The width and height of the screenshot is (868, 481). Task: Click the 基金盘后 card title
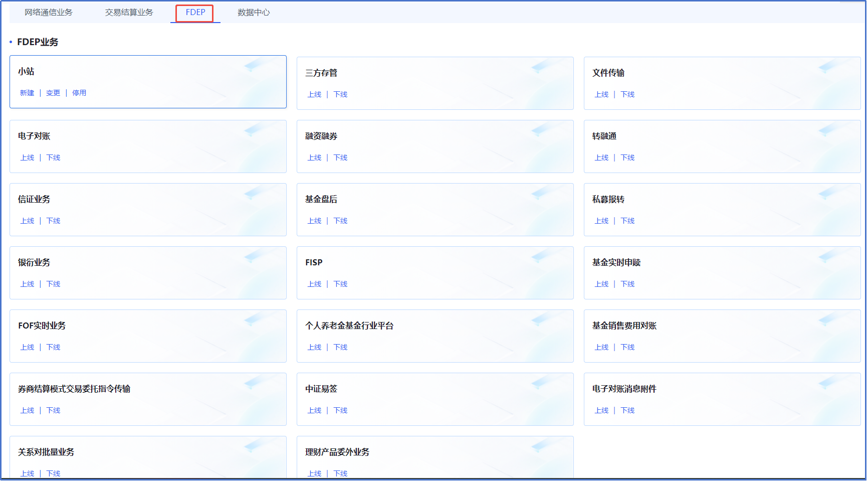[x=321, y=199]
